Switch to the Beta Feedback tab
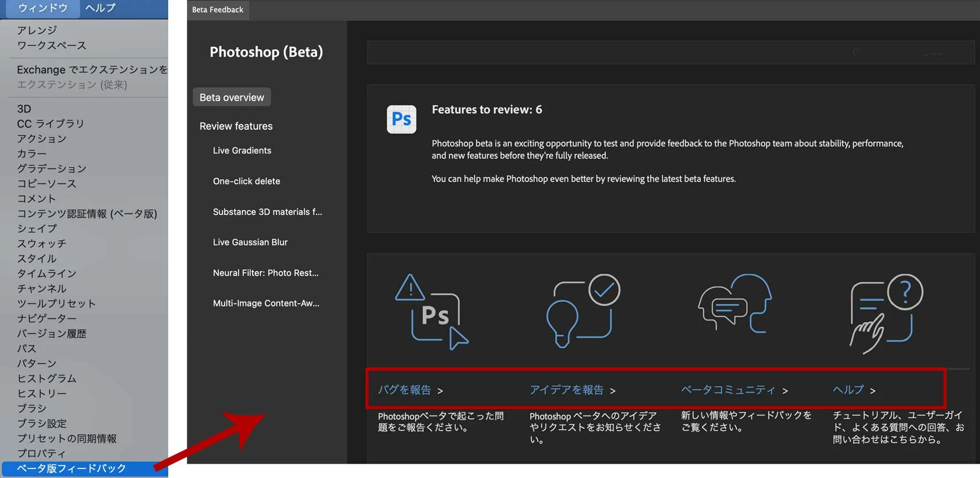The image size is (980, 478). pyautogui.click(x=218, y=10)
